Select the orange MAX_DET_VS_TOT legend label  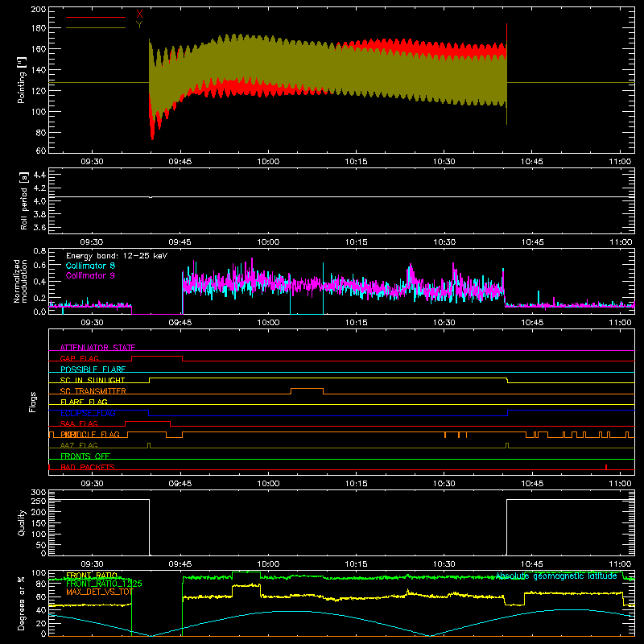click(100, 592)
